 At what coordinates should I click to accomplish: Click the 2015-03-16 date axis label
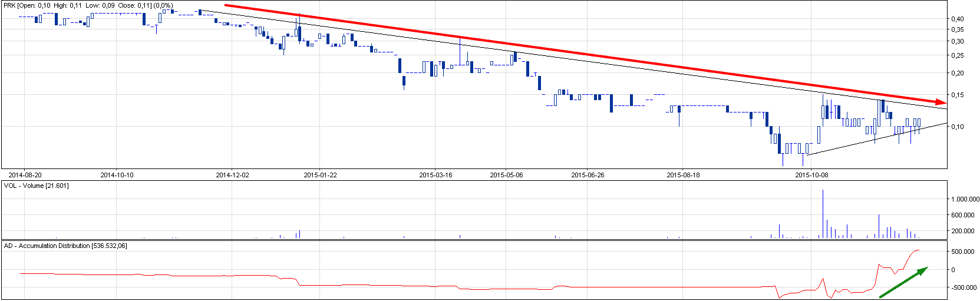click(435, 175)
